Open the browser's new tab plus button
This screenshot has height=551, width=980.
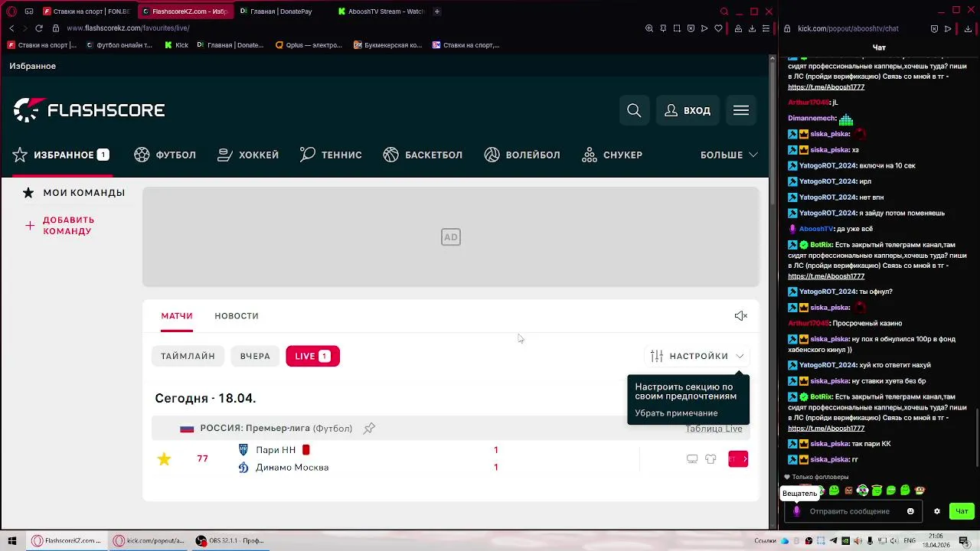tap(437, 11)
